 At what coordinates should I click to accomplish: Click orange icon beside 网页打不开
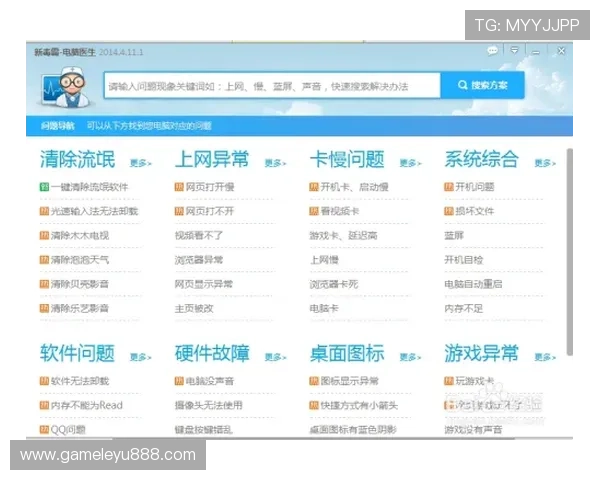(179, 211)
